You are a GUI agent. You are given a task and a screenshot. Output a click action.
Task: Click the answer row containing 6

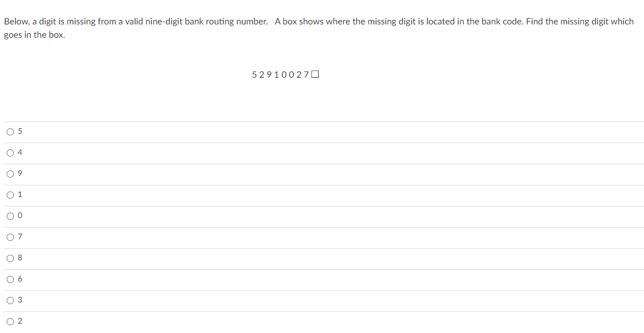[222, 279]
